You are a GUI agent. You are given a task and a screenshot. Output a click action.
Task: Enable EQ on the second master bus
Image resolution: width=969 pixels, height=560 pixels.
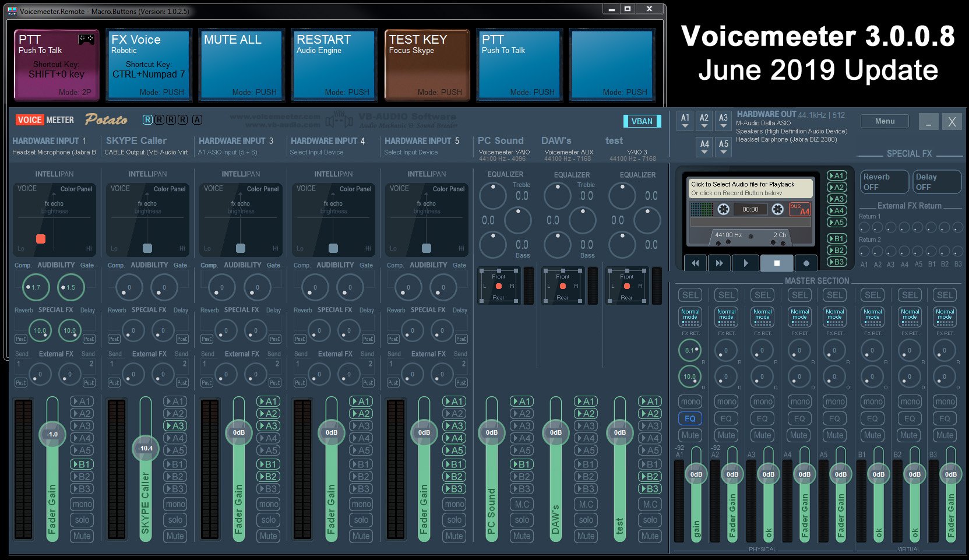point(726,418)
